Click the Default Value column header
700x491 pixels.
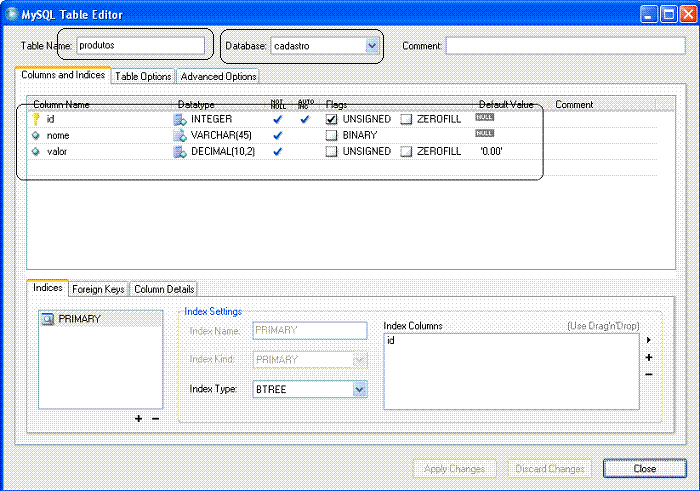506,104
